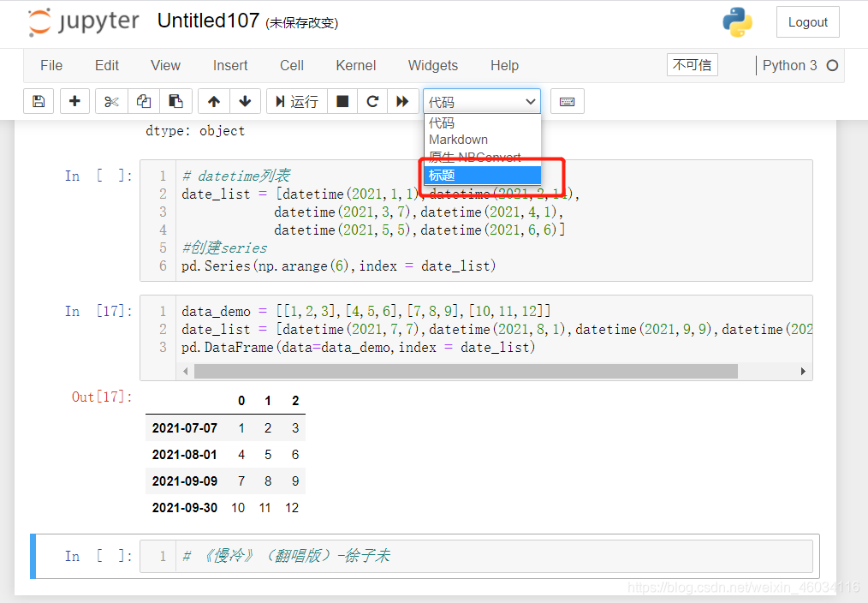This screenshot has width=868, height=603.
Task: Click the 2021-09-30 index row
Action: (x=225, y=508)
